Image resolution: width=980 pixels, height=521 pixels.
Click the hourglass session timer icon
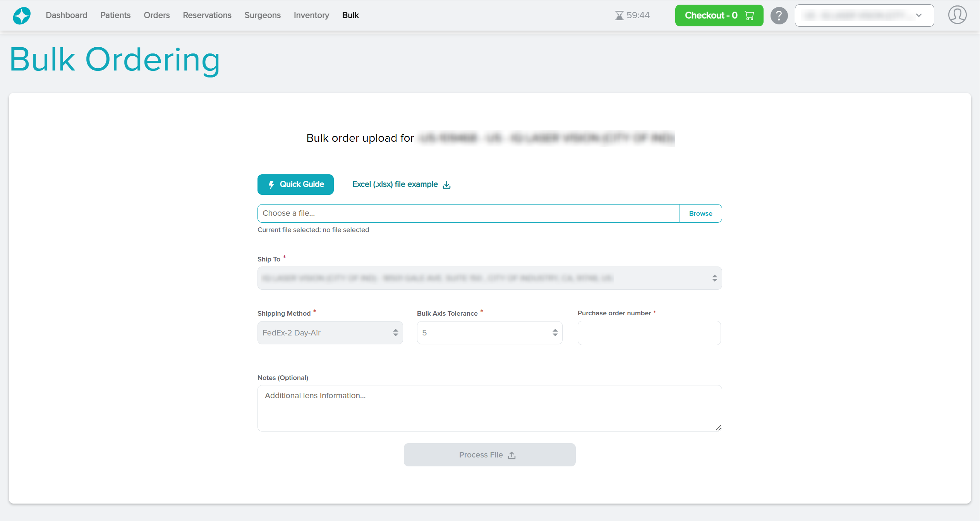(619, 15)
